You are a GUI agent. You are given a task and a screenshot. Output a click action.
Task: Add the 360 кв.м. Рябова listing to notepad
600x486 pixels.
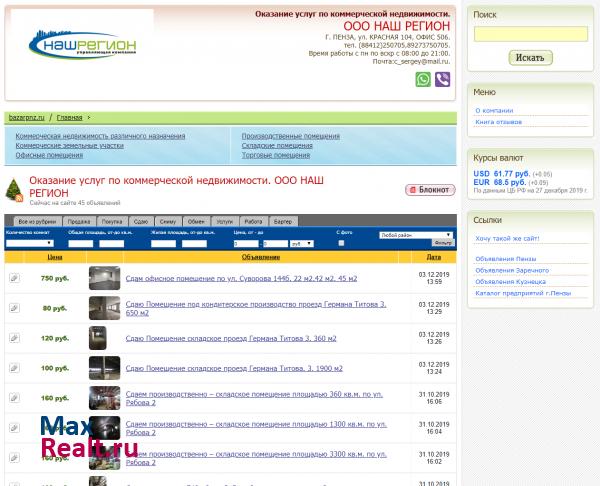pyautogui.click(x=14, y=398)
